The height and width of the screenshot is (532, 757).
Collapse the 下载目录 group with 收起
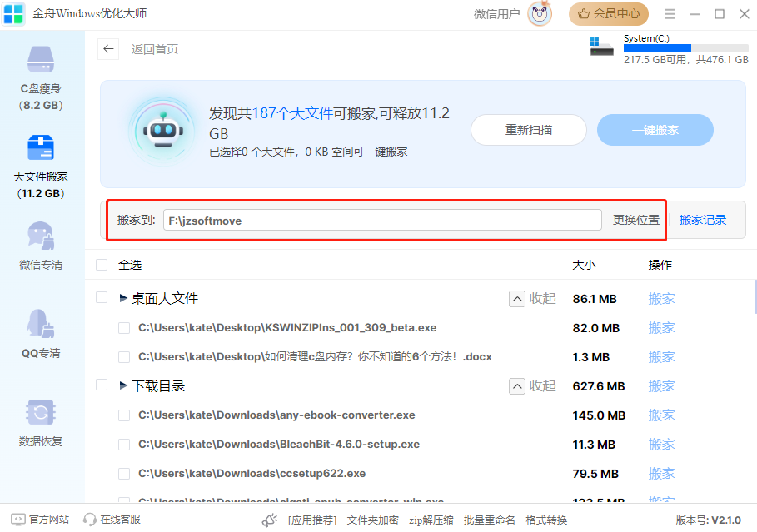[x=532, y=386]
